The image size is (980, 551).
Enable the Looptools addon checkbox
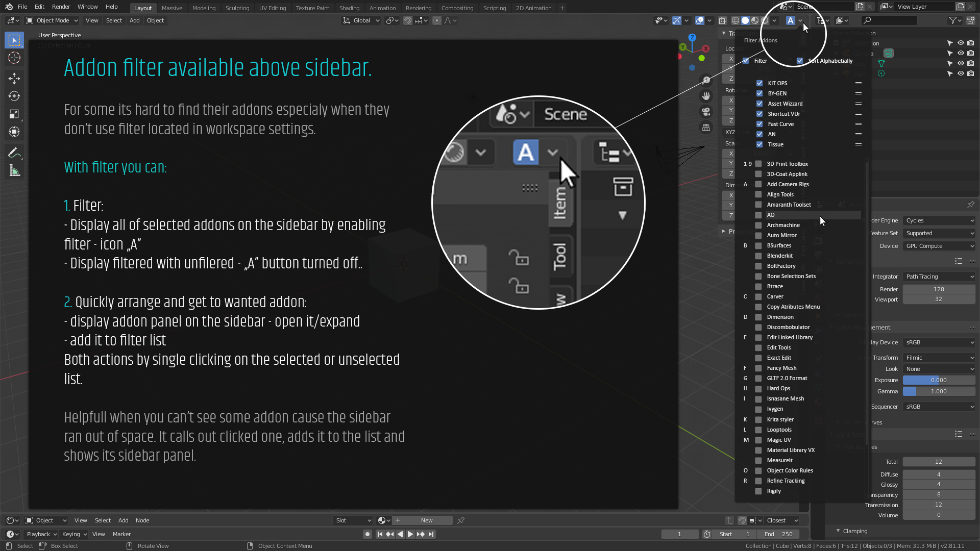[758, 430]
